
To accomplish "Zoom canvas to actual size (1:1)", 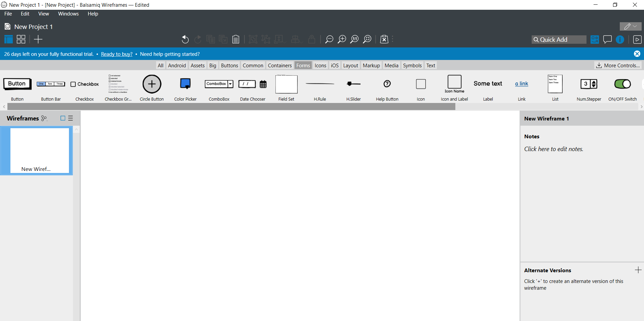I will coord(354,39).
